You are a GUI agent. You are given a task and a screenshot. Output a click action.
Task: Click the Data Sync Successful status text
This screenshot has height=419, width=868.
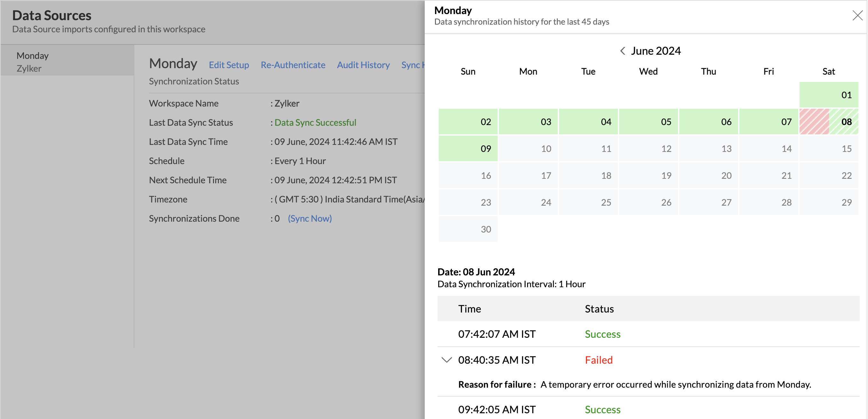(x=315, y=123)
